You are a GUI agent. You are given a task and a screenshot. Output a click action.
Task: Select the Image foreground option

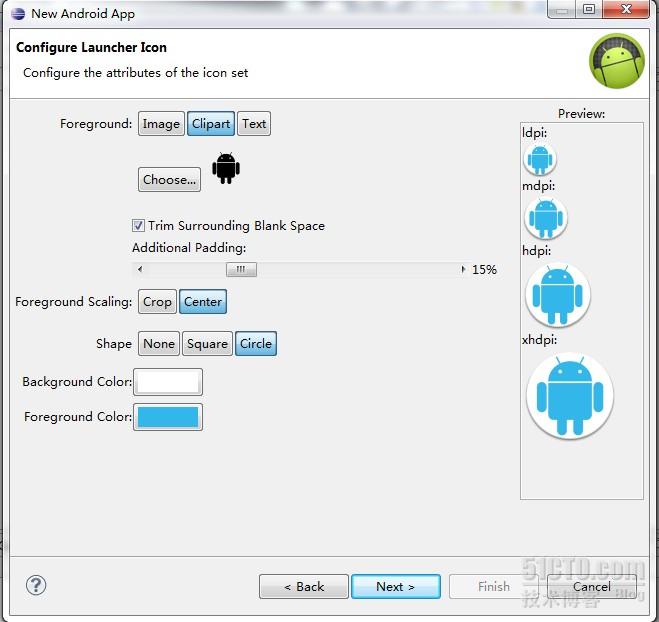coord(161,124)
